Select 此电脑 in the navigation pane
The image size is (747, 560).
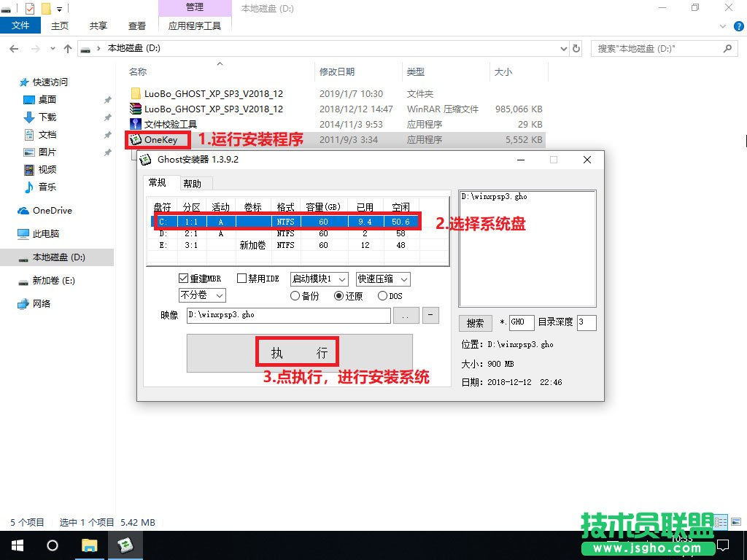point(46,233)
